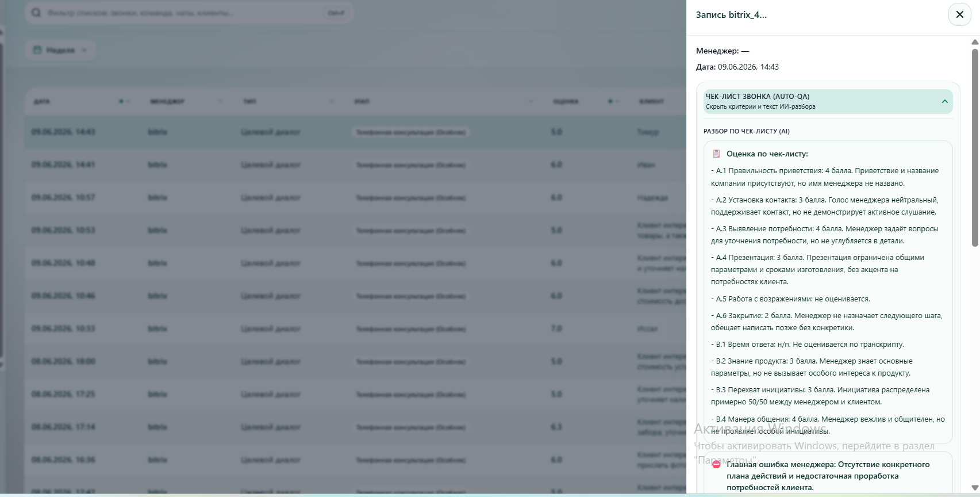Viewport: 980px width, 497px height.
Task: Click the A.6 Закрытие criterion text
Action: point(827,322)
